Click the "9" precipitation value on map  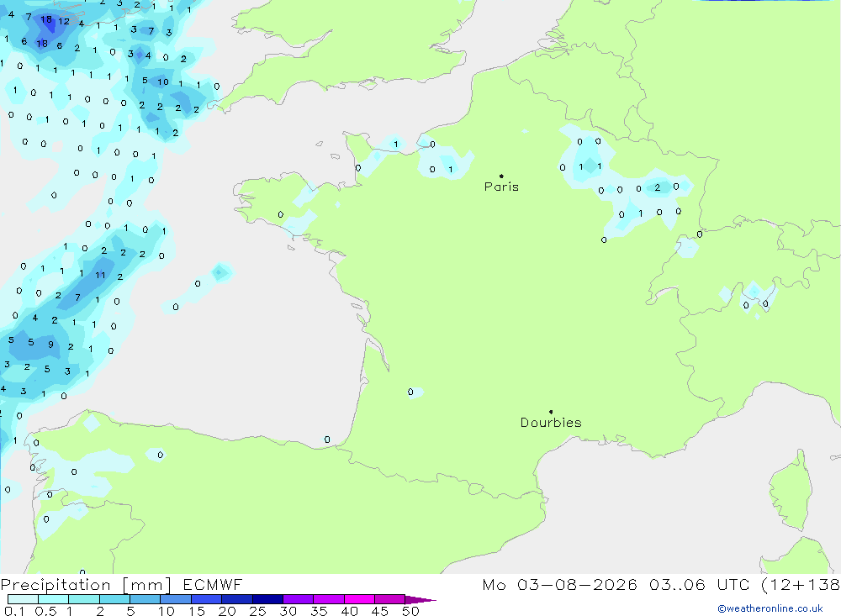coord(50,345)
